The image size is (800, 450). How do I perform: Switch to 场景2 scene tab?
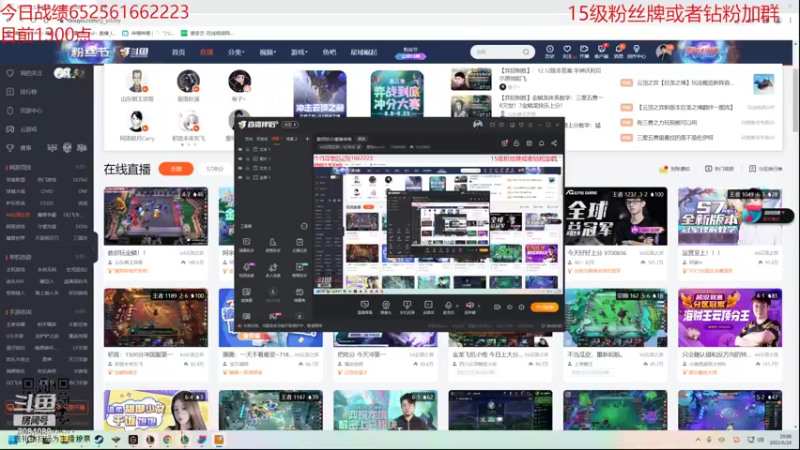[x=291, y=139]
